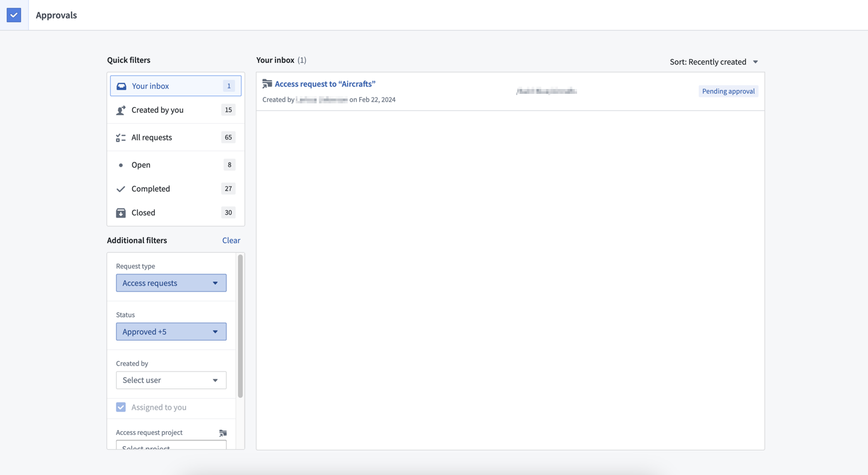Click the Approvals app checkmark icon

(x=14, y=15)
